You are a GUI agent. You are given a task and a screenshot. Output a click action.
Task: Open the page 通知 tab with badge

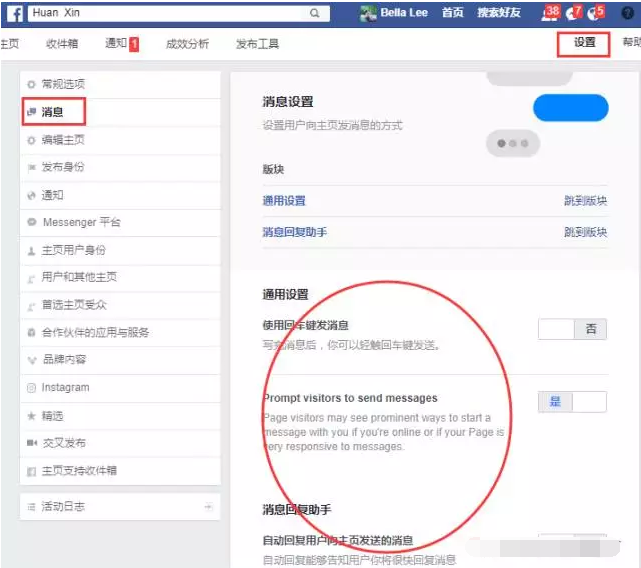122,44
